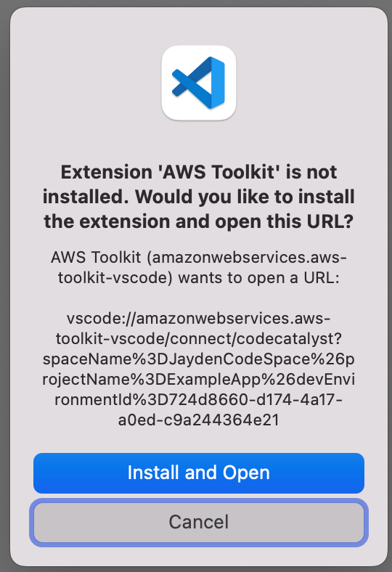Click the heading line ending with 'open this URL?'
The image size is (392, 572).
(x=199, y=221)
